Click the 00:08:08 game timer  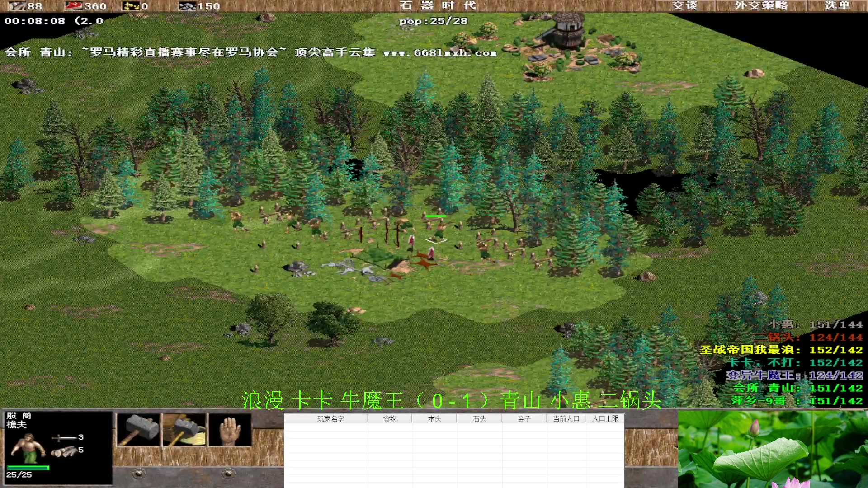pyautogui.click(x=35, y=21)
